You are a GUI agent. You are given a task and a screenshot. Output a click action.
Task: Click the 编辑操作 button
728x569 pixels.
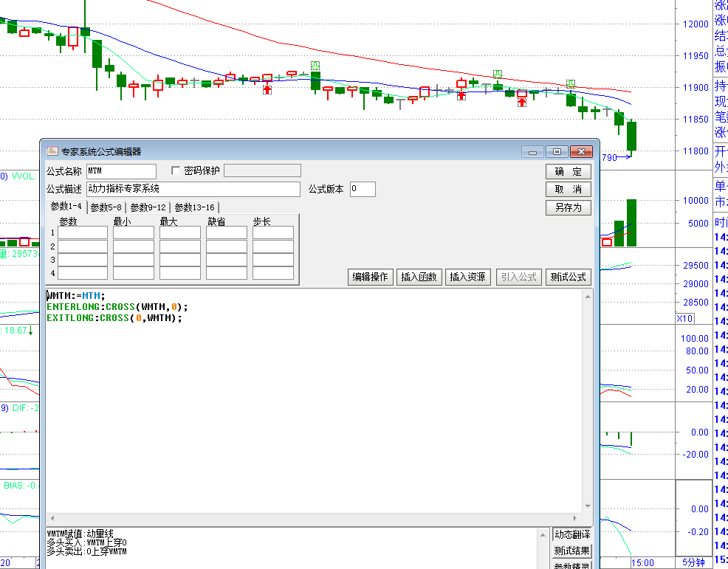coord(370,277)
